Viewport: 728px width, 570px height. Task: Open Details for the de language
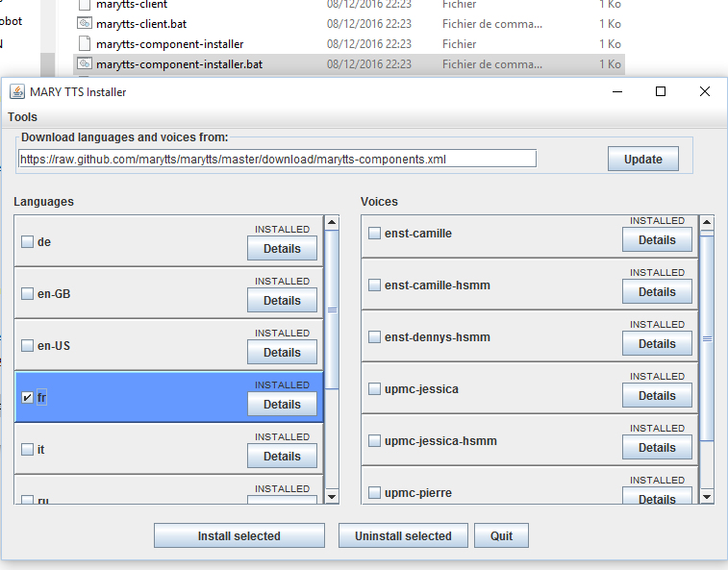click(x=282, y=248)
